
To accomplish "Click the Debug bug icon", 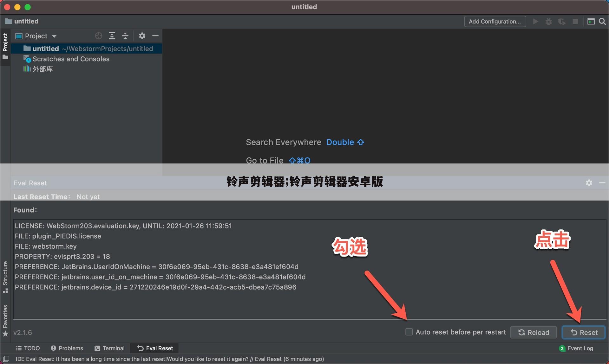I will [x=548, y=22].
